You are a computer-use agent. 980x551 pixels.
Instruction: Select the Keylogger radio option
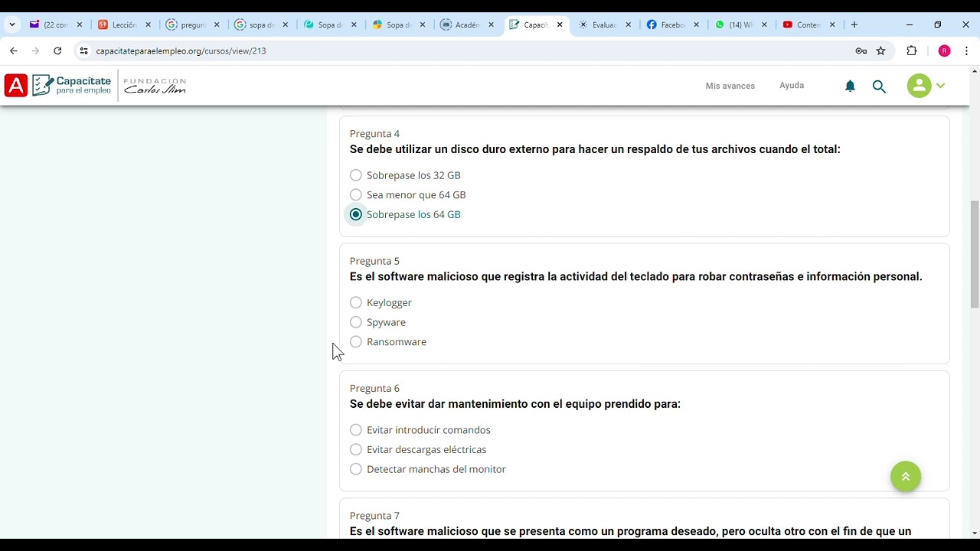click(356, 302)
